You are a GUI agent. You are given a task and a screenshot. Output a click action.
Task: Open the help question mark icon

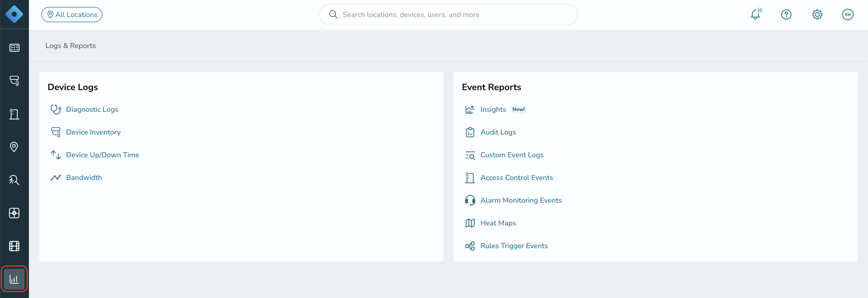tap(786, 14)
